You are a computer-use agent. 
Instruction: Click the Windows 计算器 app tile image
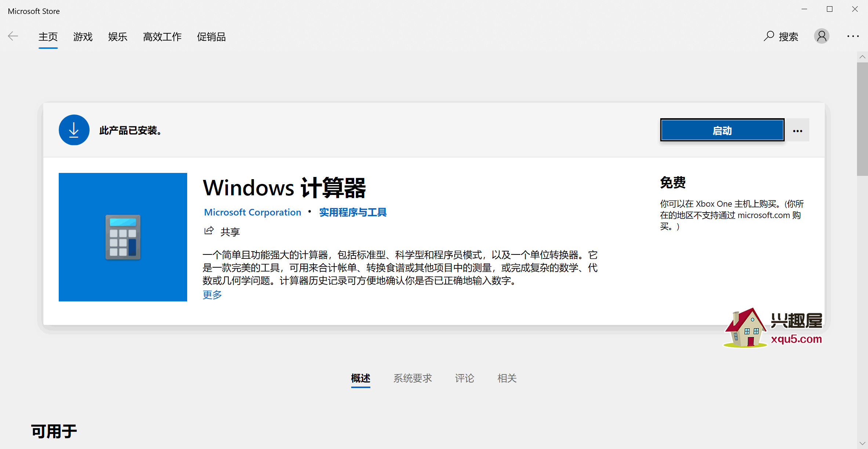pos(123,237)
